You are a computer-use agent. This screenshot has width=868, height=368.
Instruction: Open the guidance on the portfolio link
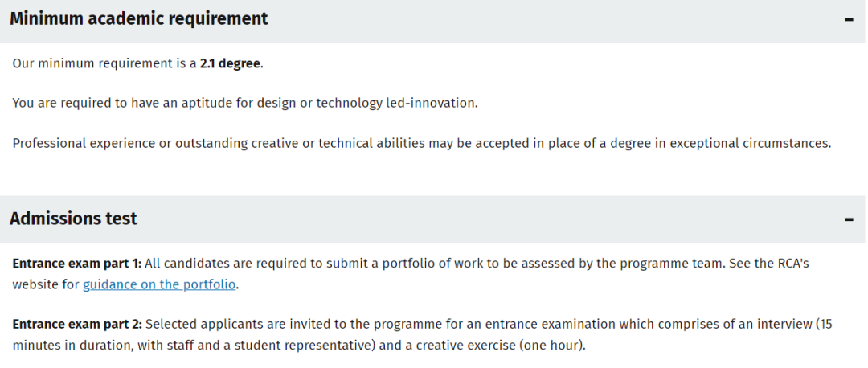pos(159,285)
